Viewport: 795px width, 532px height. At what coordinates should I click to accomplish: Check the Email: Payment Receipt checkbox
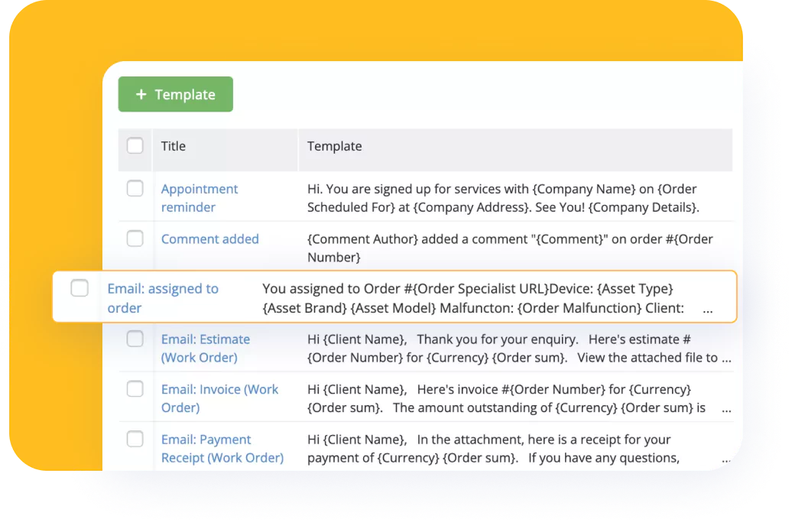coord(135,439)
